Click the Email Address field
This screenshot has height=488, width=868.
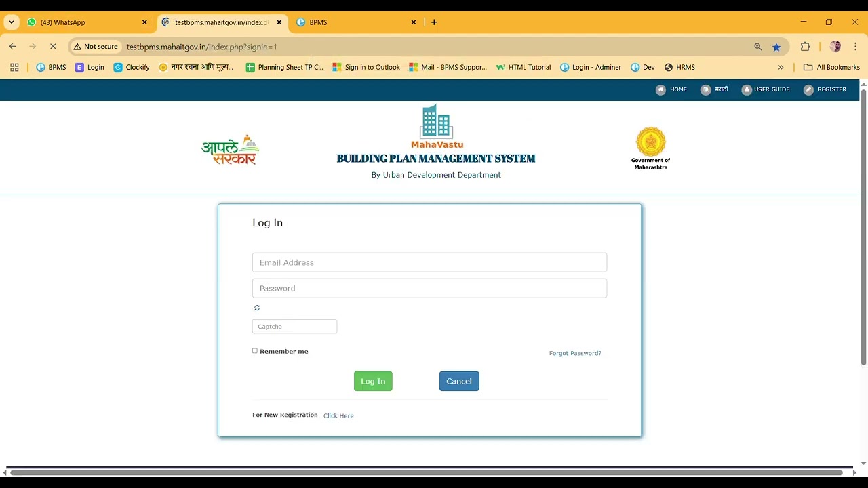coord(429,262)
